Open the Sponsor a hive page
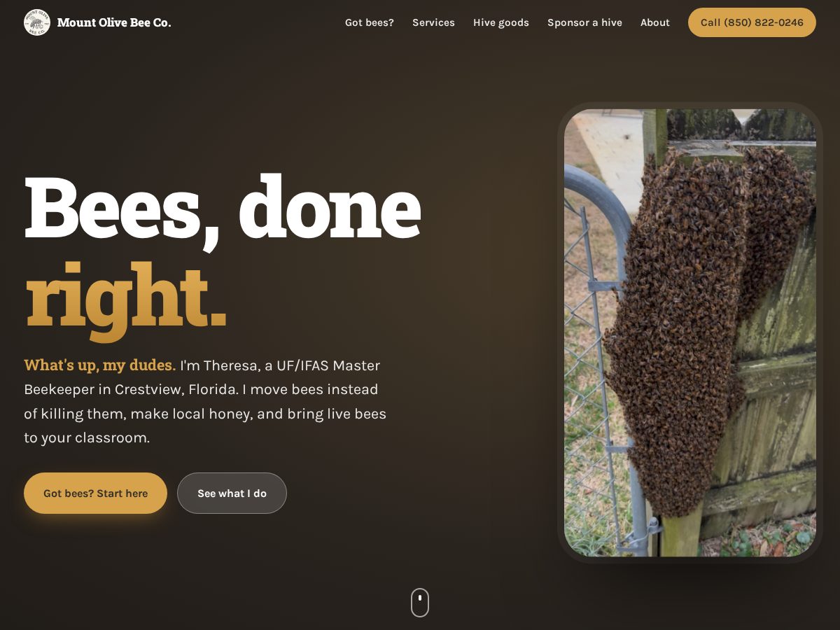 (584, 22)
